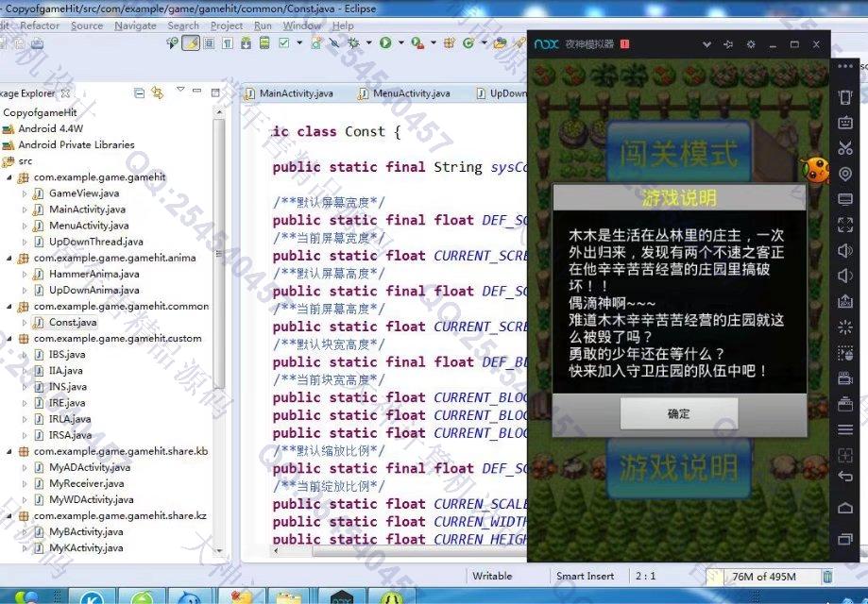Viewport: 868px width, 604px height.
Task: Click 确定 button in game dialog
Action: tap(679, 413)
